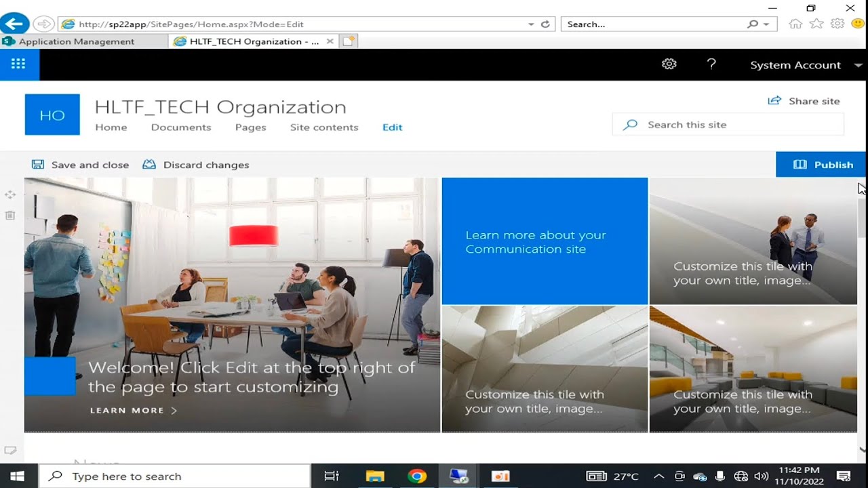
Task: Click the feedback smiley icon
Action: 858,24
